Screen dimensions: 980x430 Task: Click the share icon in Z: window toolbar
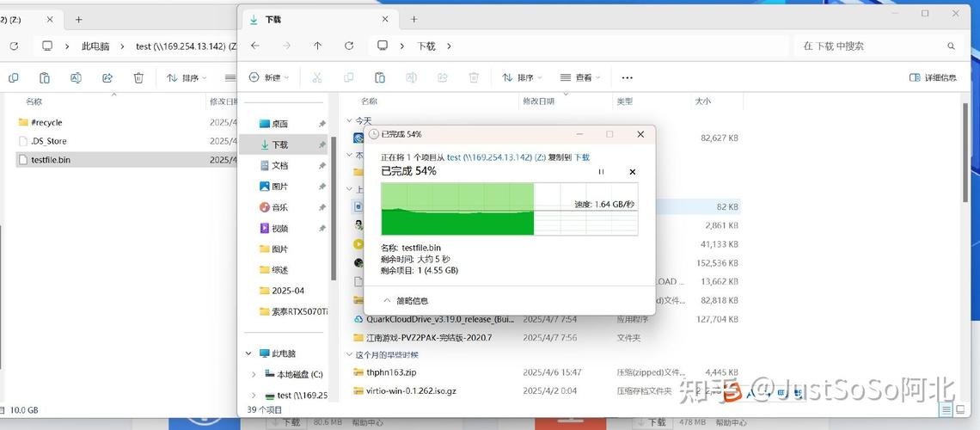[x=107, y=77]
